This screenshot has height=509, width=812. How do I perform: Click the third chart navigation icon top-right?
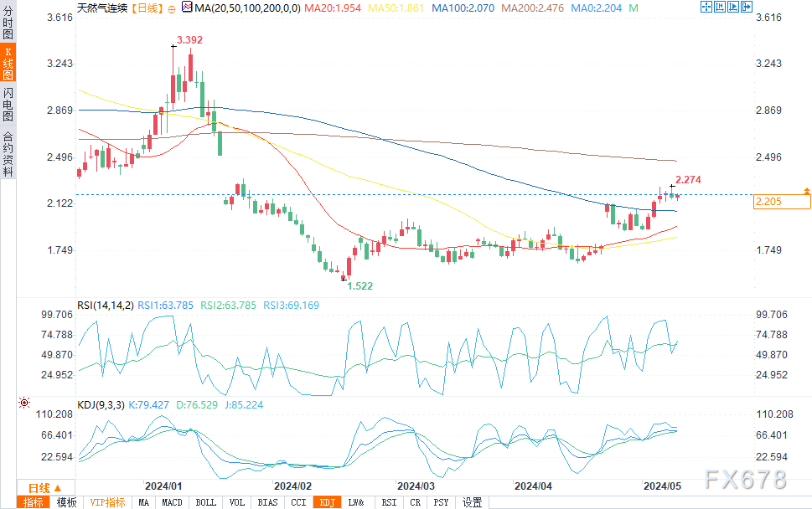coord(733,7)
